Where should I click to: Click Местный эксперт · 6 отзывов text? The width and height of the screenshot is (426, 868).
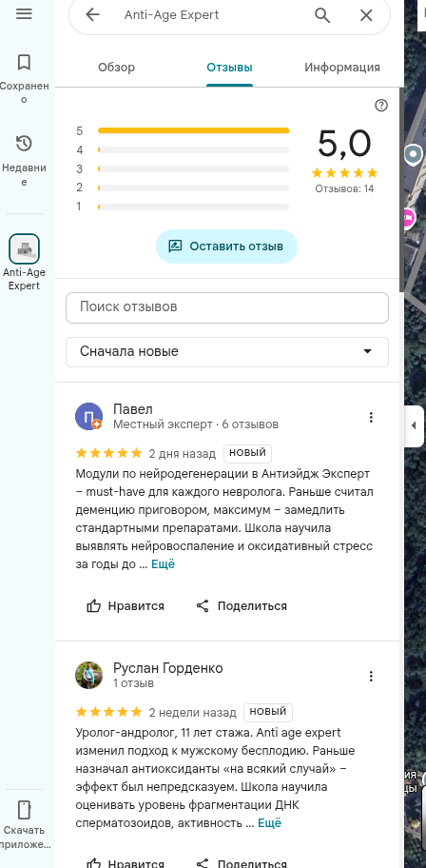click(196, 424)
